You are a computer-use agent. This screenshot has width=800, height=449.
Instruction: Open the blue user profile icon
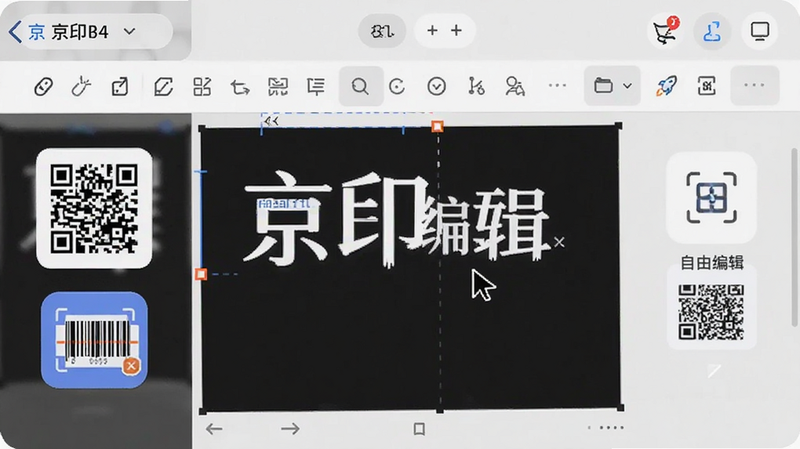click(712, 31)
